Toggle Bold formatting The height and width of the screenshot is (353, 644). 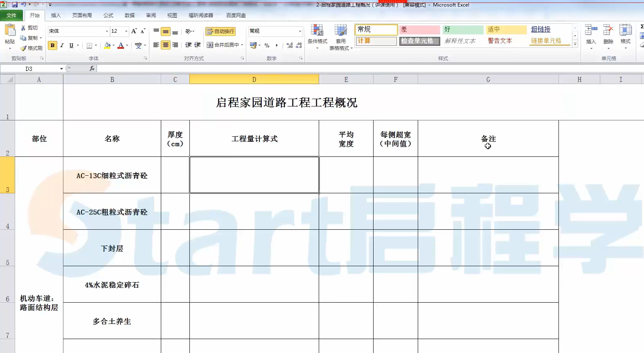coord(52,45)
